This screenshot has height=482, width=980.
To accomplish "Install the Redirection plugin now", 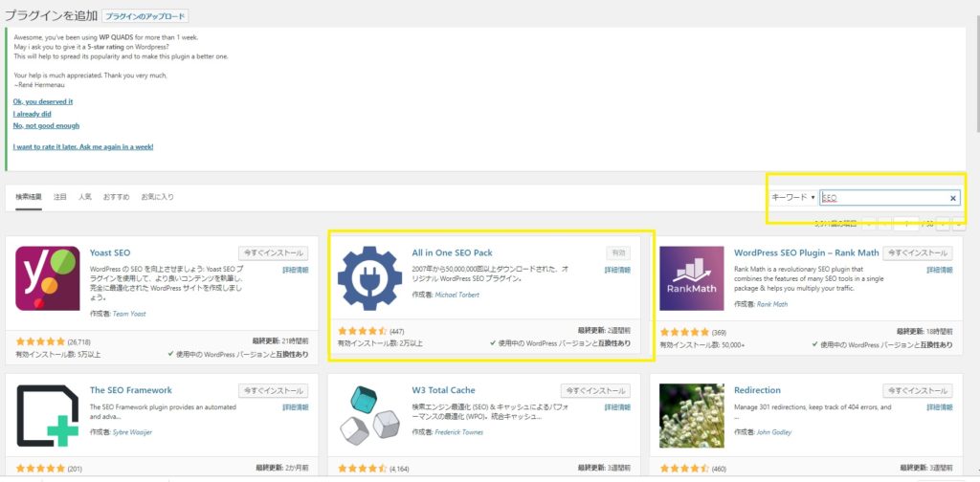I will click(x=918, y=391).
